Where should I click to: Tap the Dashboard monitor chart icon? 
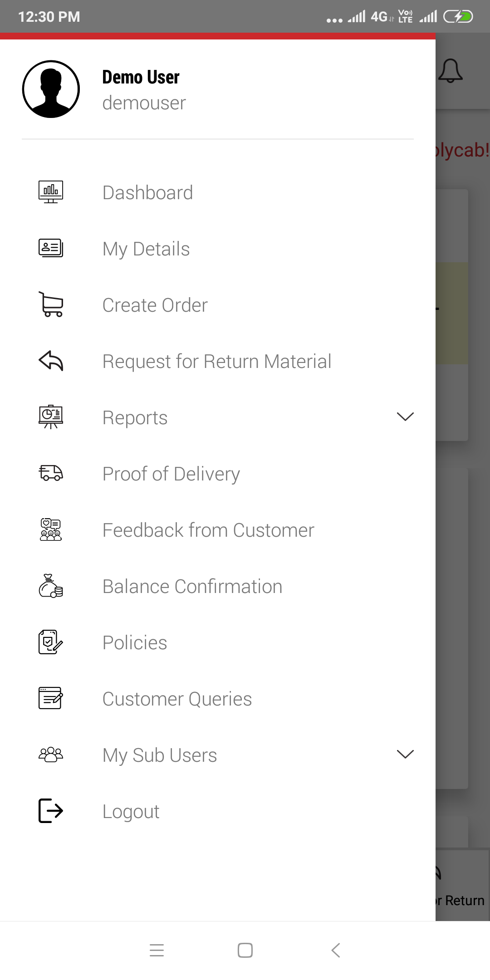(x=51, y=192)
